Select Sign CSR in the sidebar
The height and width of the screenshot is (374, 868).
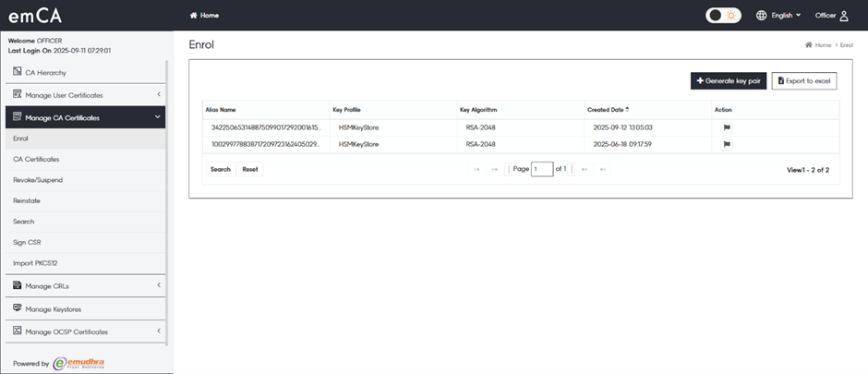[27, 242]
